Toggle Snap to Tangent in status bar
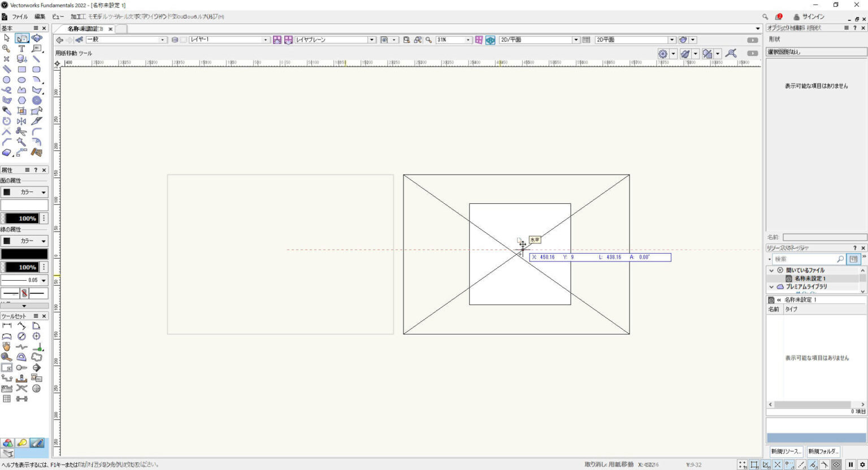Screen dimensions: 868x470 point(824,464)
